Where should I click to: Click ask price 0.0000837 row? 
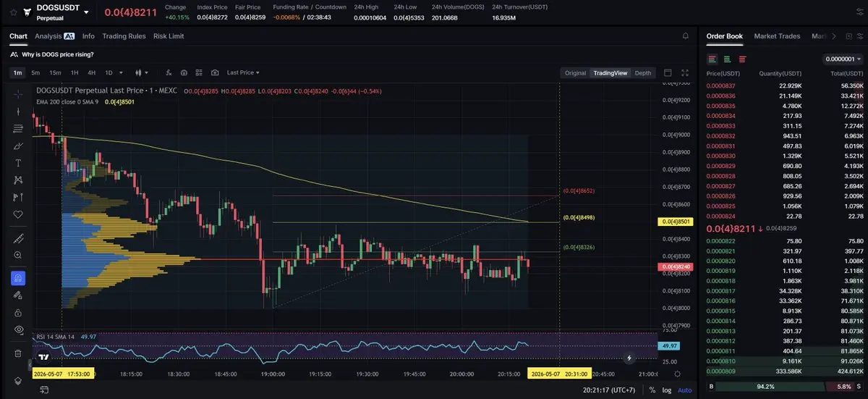point(785,85)
